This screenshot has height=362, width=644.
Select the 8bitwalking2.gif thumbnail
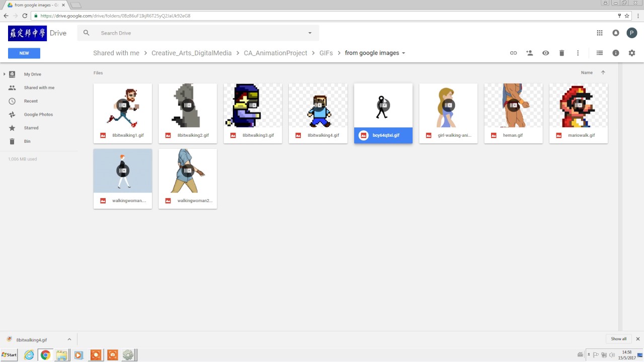[x=188, y=106]
